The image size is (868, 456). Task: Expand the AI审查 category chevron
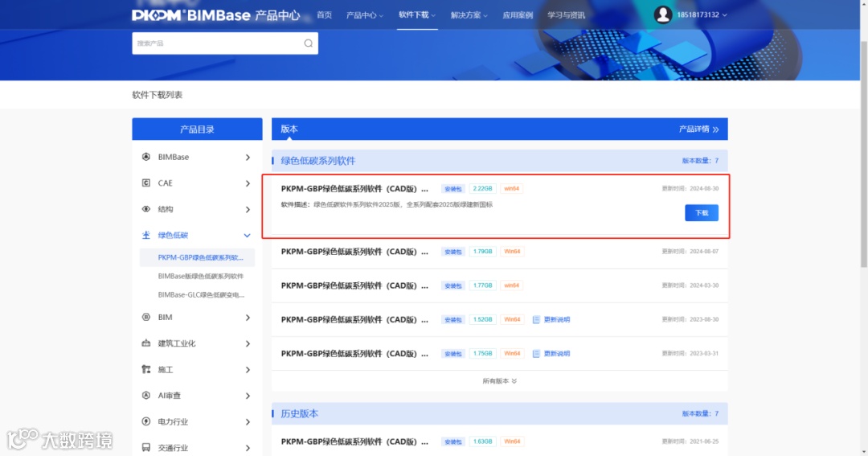(x=248, y=396)
